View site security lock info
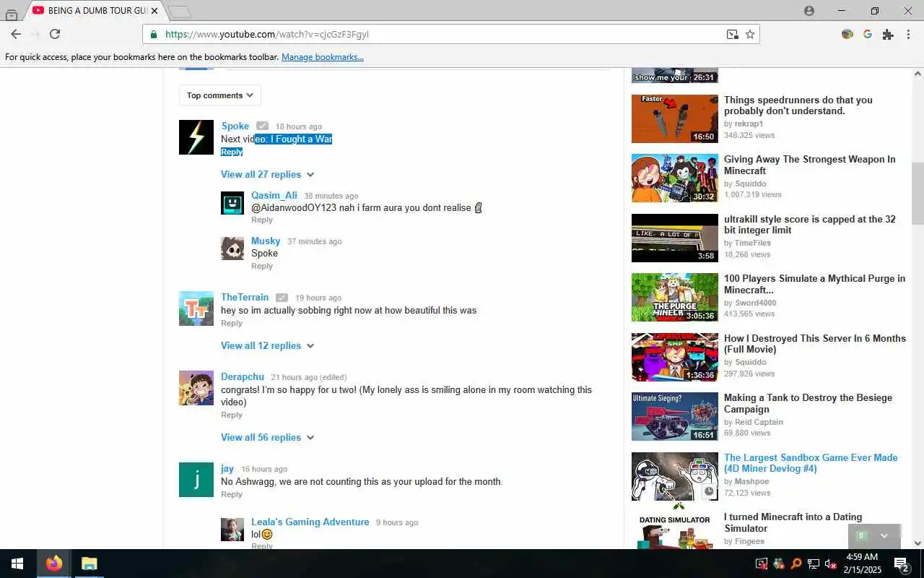The width and height of the screenshot is (924, 578). tap(153, 34)
